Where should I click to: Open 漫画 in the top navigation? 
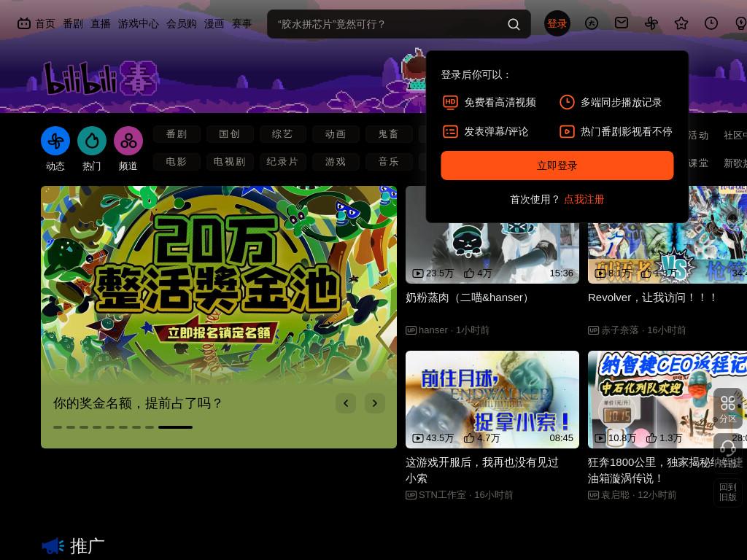(x=214, y=24)
